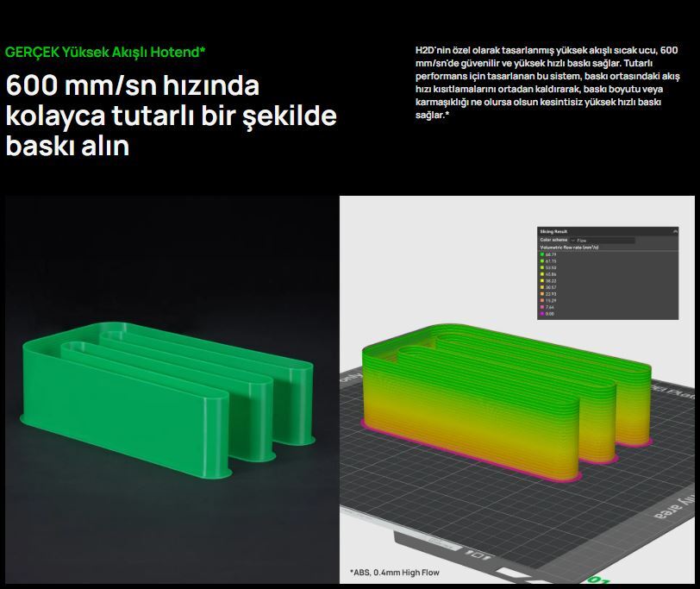Click the 0.00 magenta flow swatch
Screen dimensions: 700x589
541,313
